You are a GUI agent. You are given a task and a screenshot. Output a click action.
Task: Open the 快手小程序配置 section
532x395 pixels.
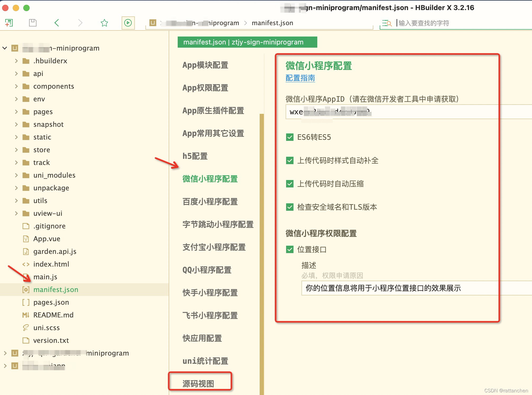click(x=210, y=293)
